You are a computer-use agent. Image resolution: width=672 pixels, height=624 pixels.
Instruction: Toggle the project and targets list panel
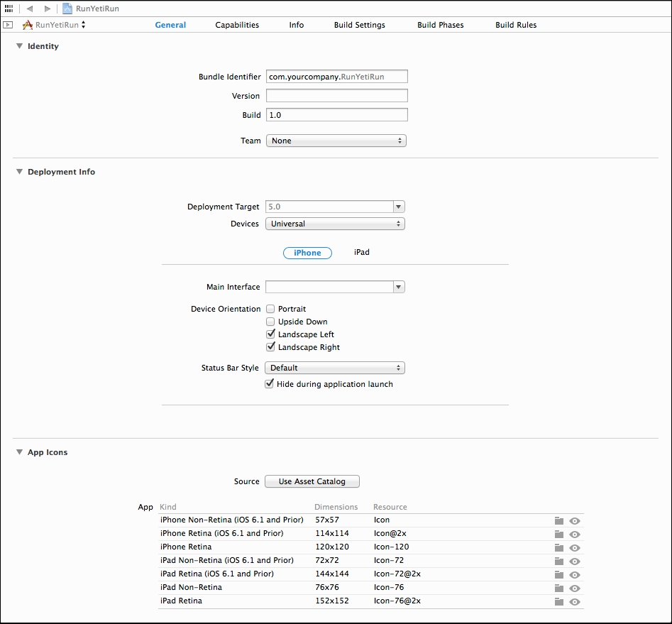(8, 25)
